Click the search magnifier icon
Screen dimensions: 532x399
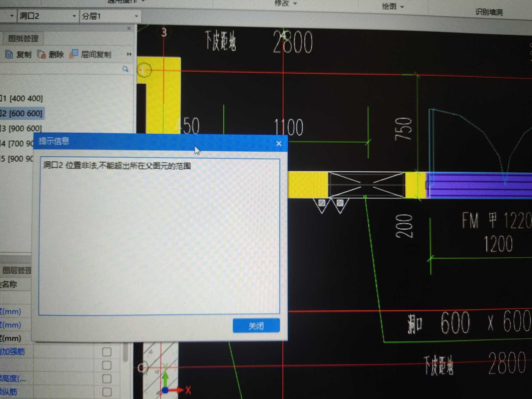click(125, 69)
